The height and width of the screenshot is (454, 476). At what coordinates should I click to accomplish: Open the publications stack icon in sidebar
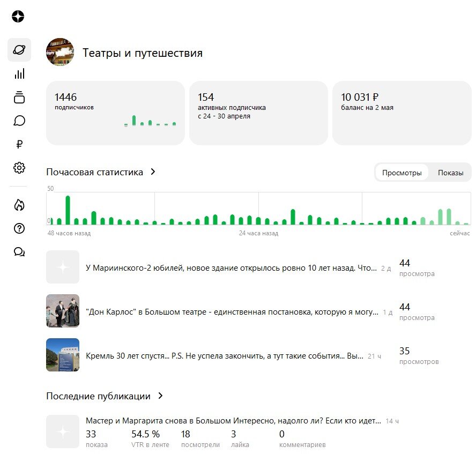pos(19,97)
